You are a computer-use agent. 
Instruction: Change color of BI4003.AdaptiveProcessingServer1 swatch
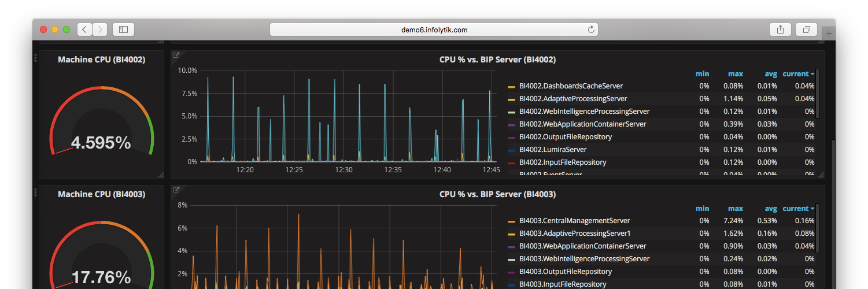click(x=511, y=234)
